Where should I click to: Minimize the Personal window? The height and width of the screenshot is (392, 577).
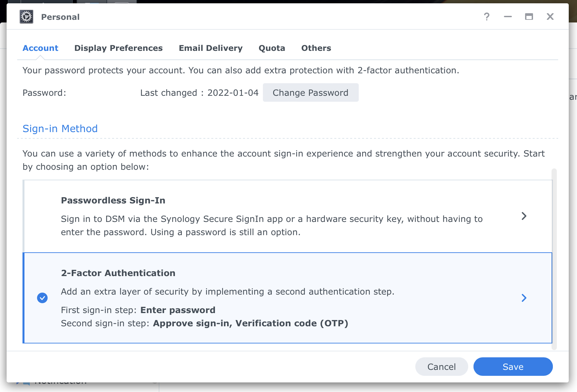click(x=508, y=17)
